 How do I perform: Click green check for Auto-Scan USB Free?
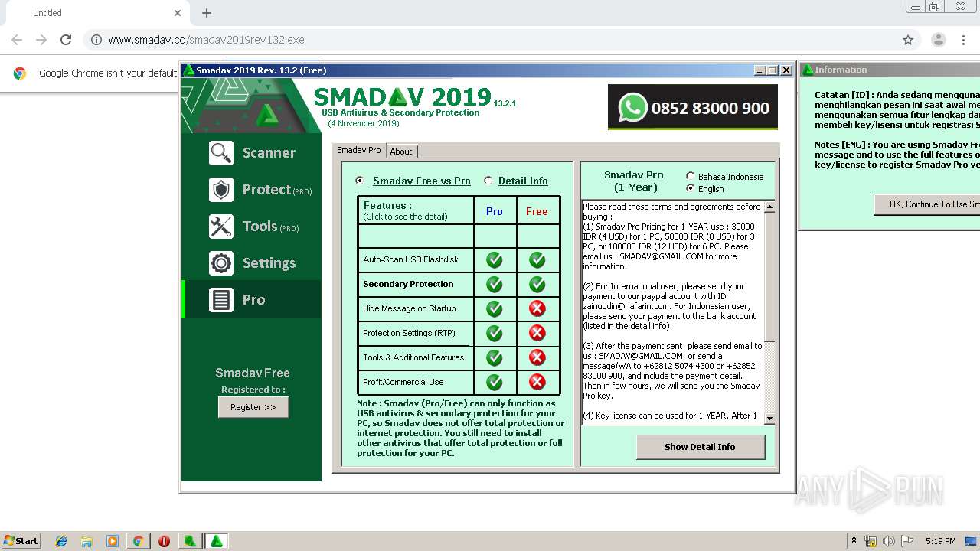point(537,260)
